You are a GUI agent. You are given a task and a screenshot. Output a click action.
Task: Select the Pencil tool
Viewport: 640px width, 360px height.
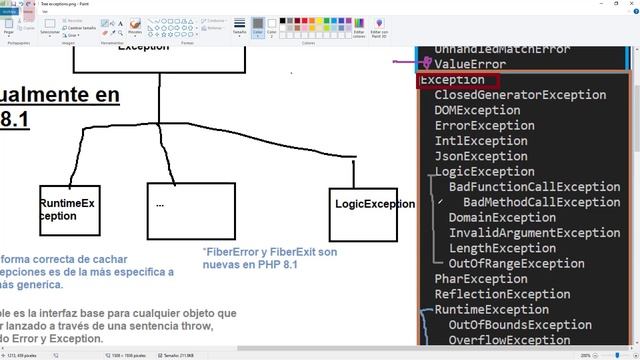pyautogui.click(x=105, y=23)
